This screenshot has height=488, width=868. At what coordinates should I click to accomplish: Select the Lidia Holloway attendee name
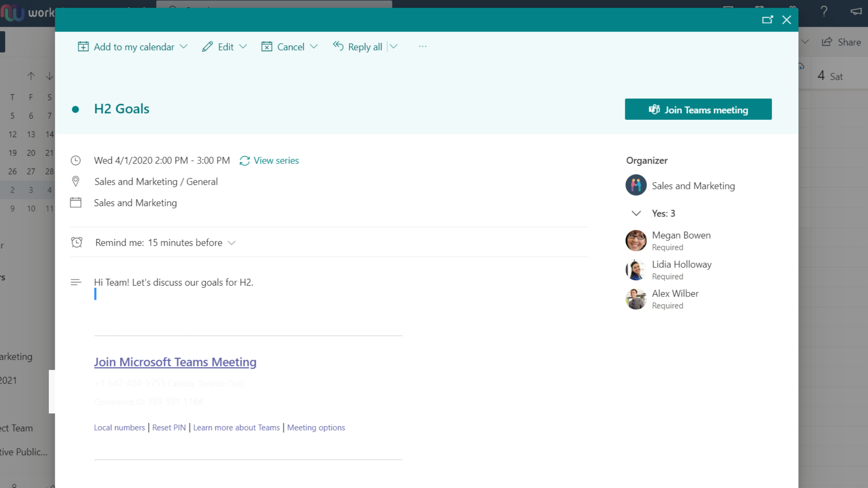(x=682, y=264)
